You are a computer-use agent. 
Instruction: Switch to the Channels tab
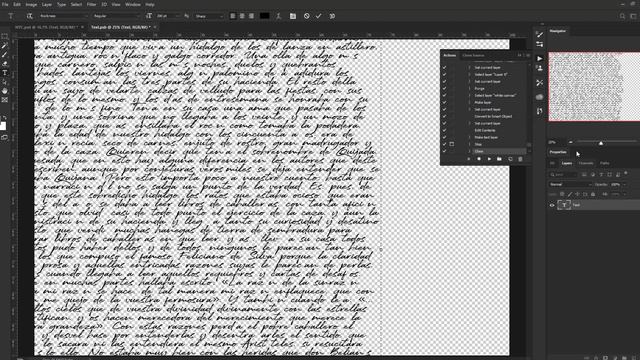click(x=586, y=163)
